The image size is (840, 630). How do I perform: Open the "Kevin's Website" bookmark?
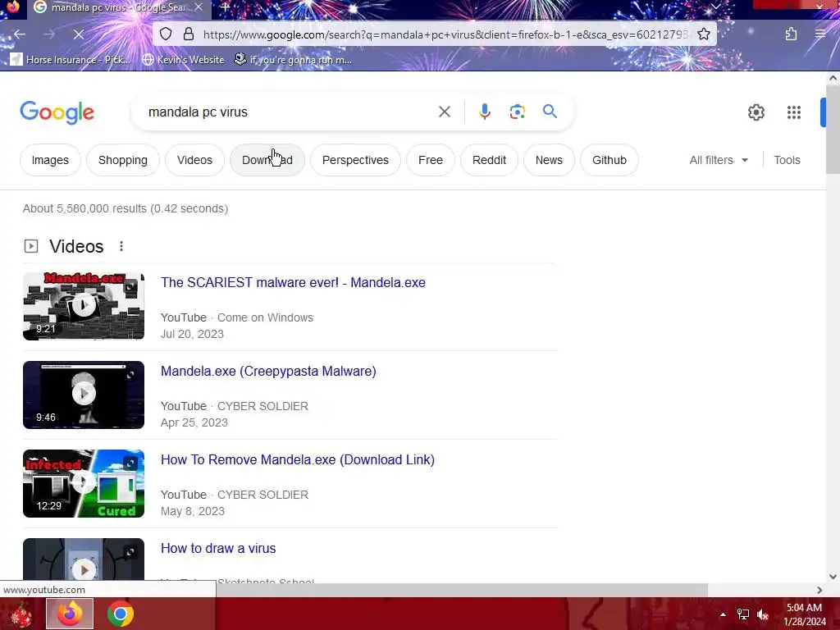point(183,59)
